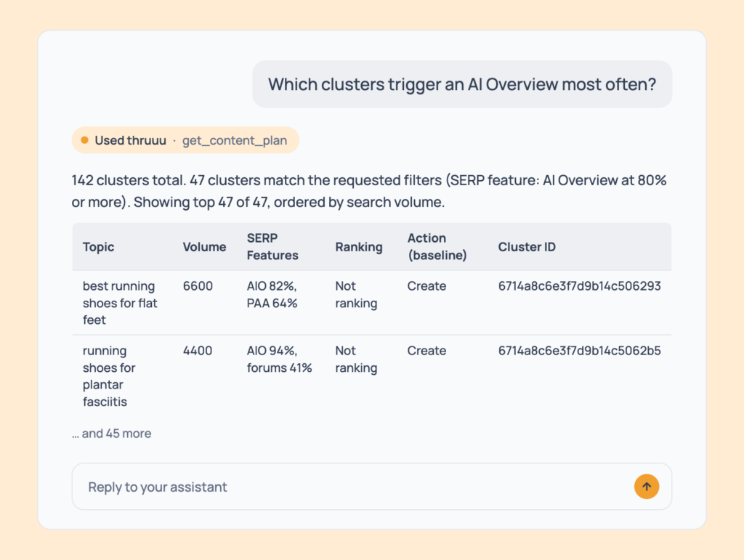744x560 pixels.
Task: Focus the Reply to your assistant field
Action: [371, 487]
